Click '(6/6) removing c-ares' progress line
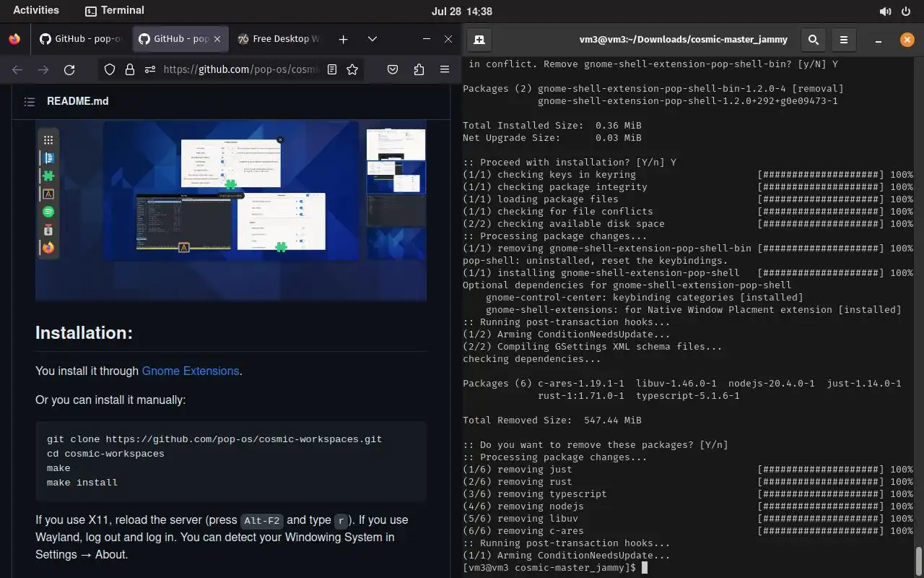 click(x=688, y=531)
